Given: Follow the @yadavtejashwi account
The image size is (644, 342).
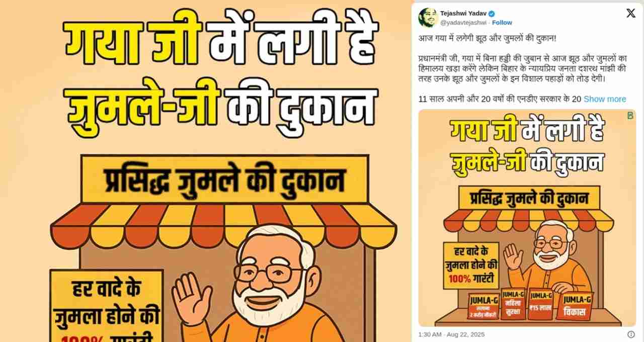Looking at the screenshot, I should click(502, 23).
